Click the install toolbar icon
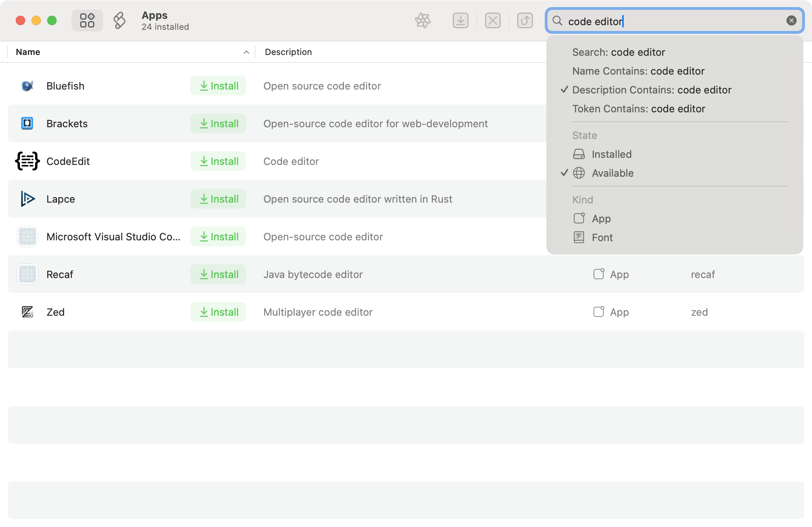Viewport: 812px width, 527px height. click(460, 20)
